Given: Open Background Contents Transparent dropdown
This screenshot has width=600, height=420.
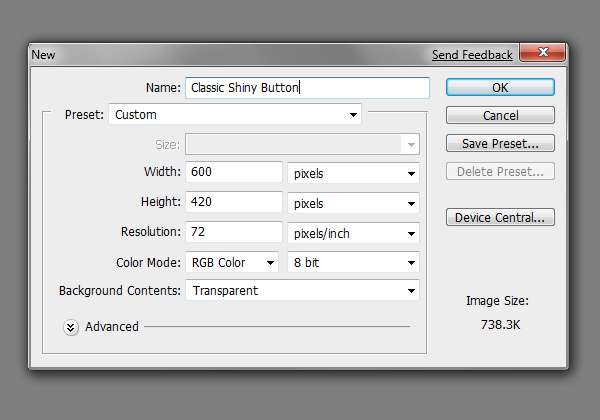Looking at the screenshot, I should (x=302, y=290).
